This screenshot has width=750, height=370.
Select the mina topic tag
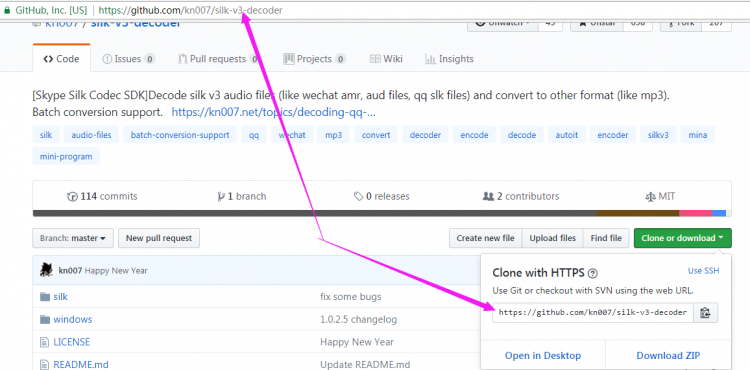(x=698, y=135)
